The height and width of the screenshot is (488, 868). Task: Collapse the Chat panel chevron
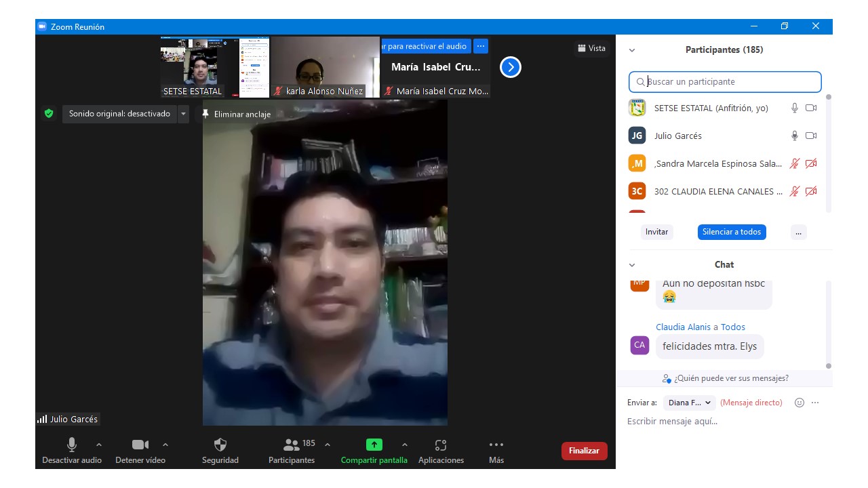[632, 265]
